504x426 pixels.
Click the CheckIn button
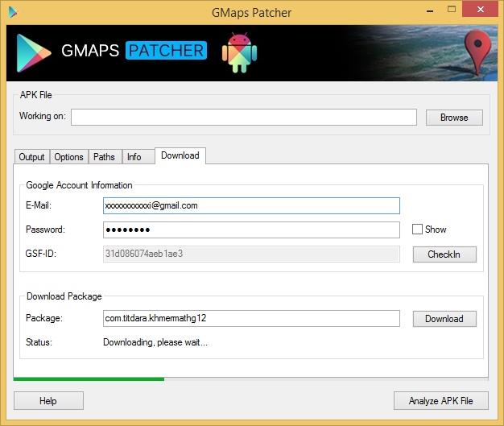(x=444, y=254)
